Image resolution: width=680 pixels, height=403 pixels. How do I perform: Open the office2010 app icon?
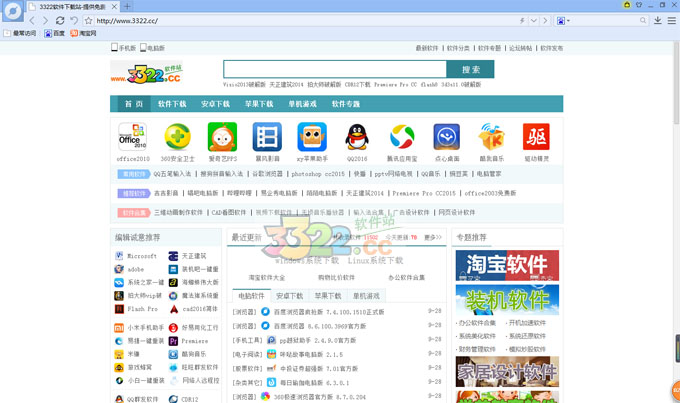(133, 137)
